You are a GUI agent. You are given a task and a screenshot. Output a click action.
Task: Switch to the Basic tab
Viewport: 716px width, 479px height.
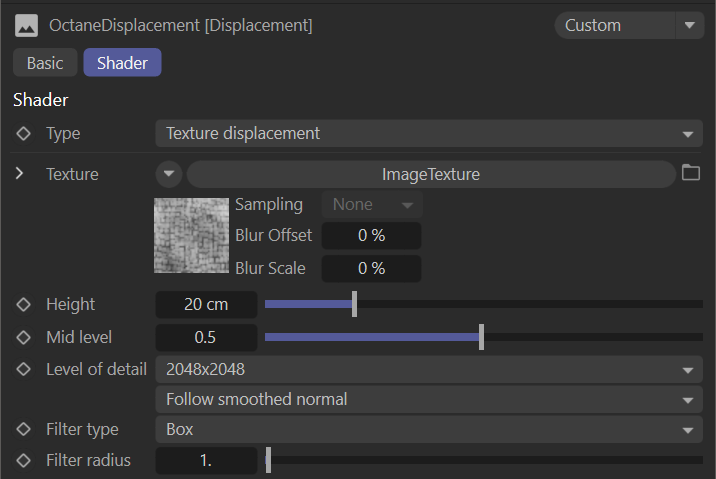point(45,63)
